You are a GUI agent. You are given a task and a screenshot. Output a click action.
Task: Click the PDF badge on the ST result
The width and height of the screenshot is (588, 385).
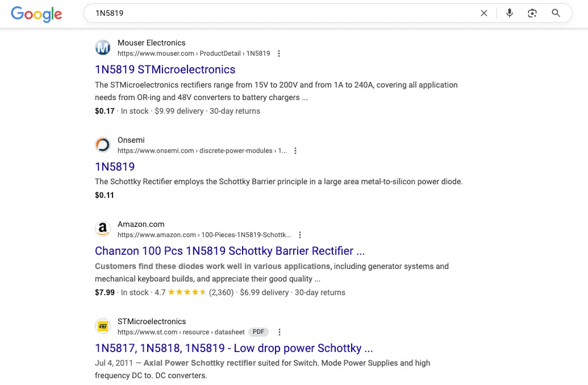tap(258, 332)
